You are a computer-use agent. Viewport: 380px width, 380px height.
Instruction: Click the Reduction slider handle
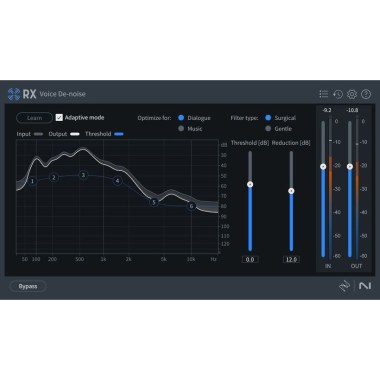tap(291, 191)
